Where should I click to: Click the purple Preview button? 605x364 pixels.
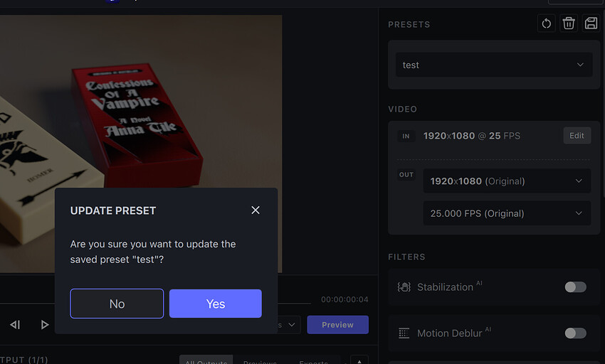click(337, 325)
